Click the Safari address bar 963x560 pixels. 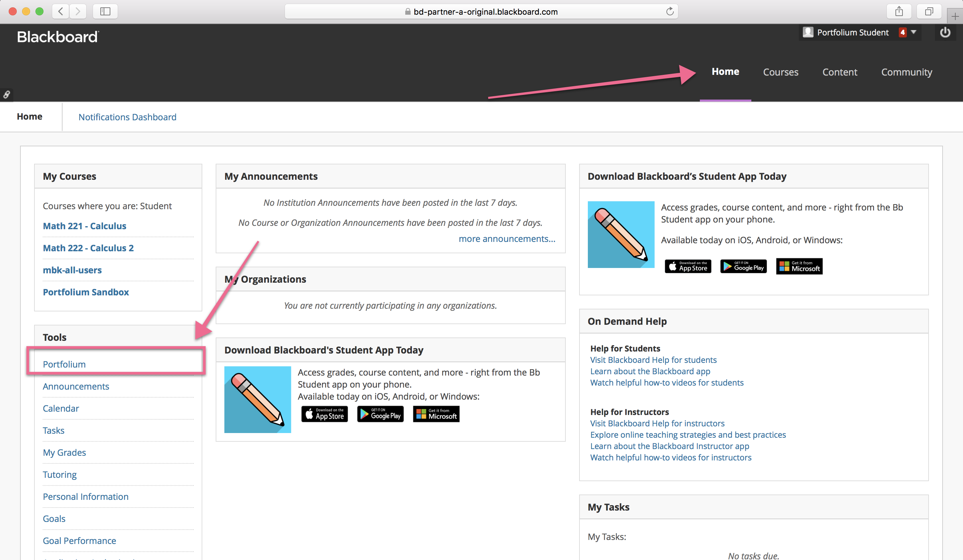click(x=481, y=11)
